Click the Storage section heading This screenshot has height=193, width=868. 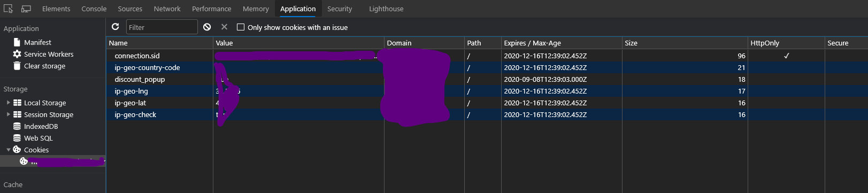coord(16,89)
